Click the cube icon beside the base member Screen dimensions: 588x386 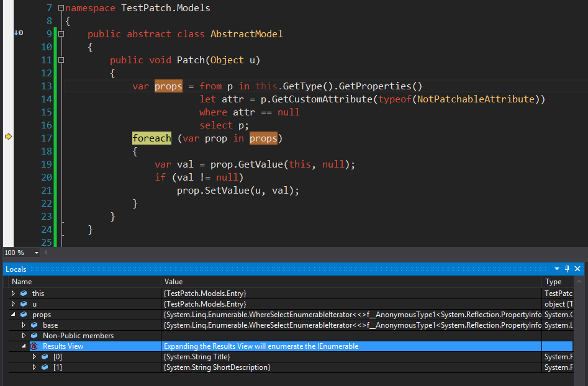click(34, 325)
